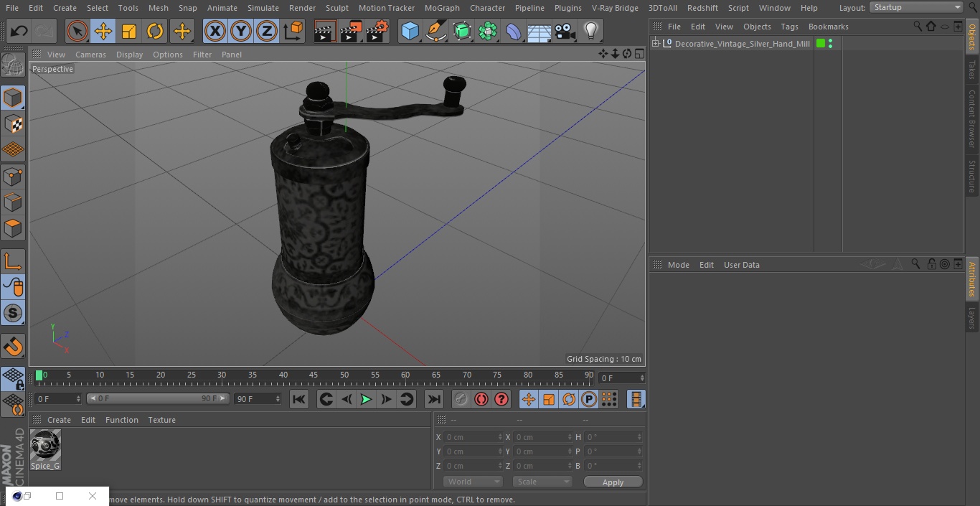The width and height of the screenshot is (980, 506).
Task: Click the deformer bend icon
Action: tap(514, 31)
